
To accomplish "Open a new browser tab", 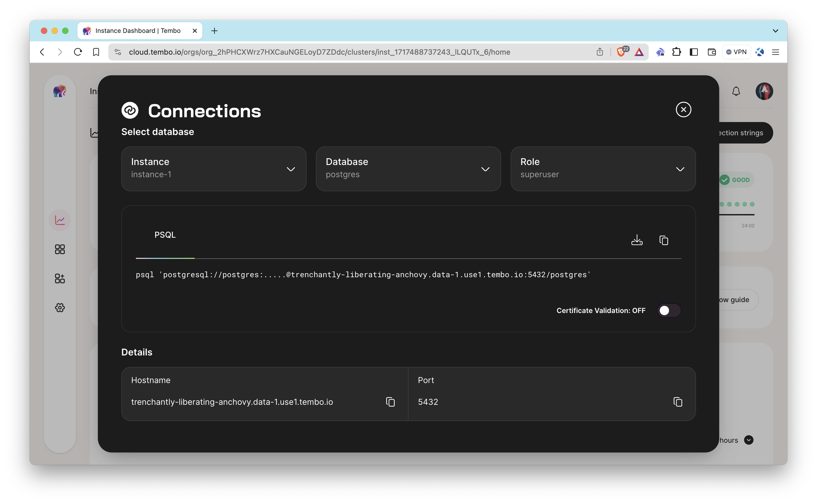I will coord(214,31).
